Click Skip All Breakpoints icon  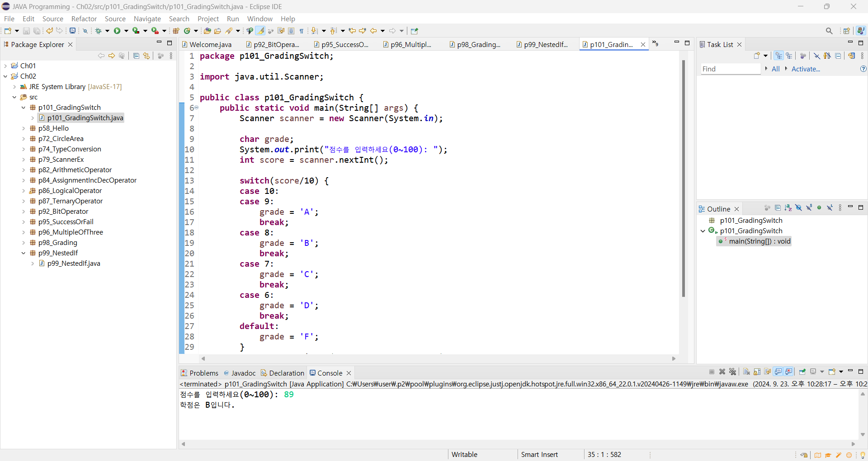tap(85, 31)
